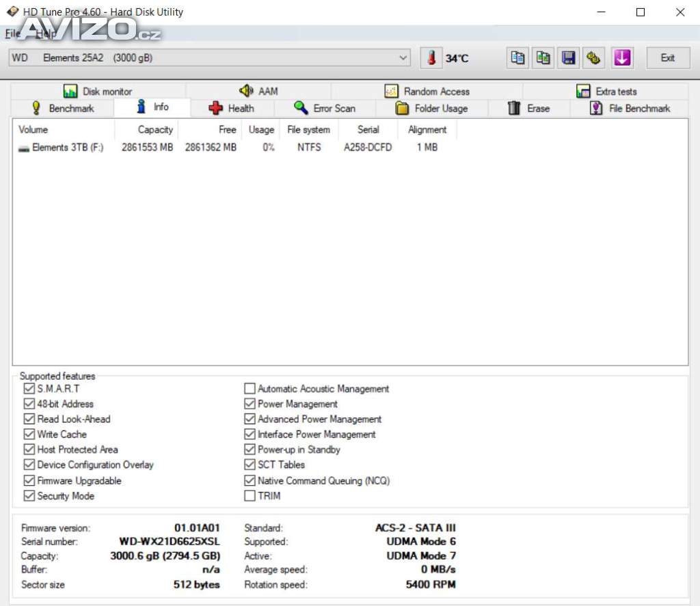This screenshot has height=606, width=700.
Task: Toggle the Firmware Upgradable checkbox
Action: coord(29,480)
